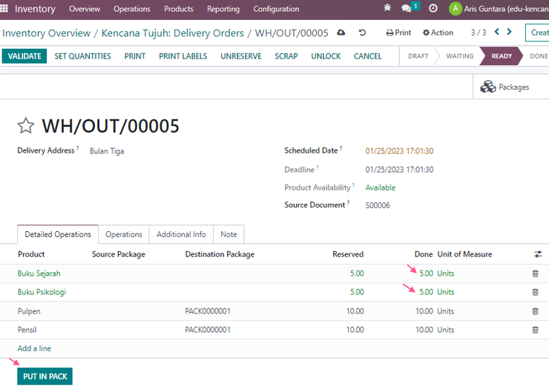Click the Create button
549x392 pixels.
pos(537,33)
